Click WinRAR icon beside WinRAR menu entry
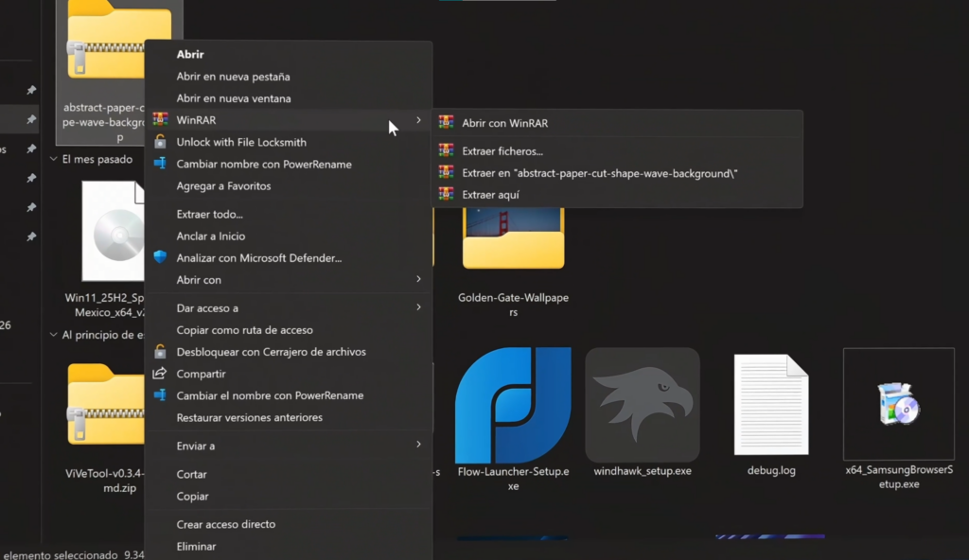The width and height of the screenshot is (969, 560). (160, 119)
